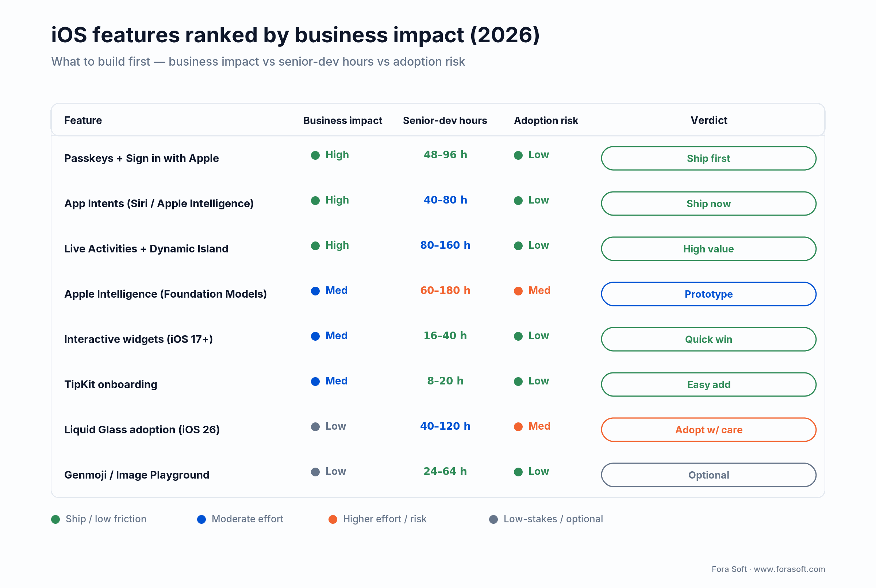Click 'App Intents (Siri / Apple Intelligence)' label

tap(159, 204)
